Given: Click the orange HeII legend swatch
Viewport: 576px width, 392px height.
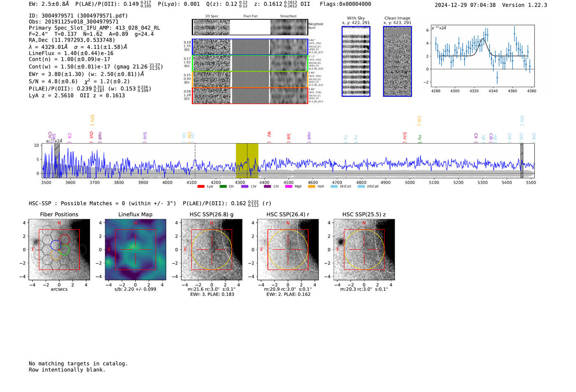Looking at the screenshot, I should [x=311, y=186].
